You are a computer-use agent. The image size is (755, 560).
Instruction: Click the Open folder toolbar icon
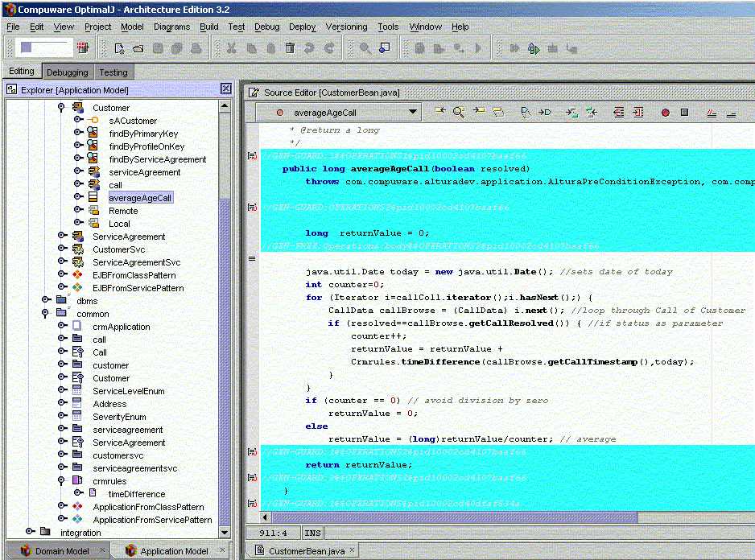coord(138,48)
